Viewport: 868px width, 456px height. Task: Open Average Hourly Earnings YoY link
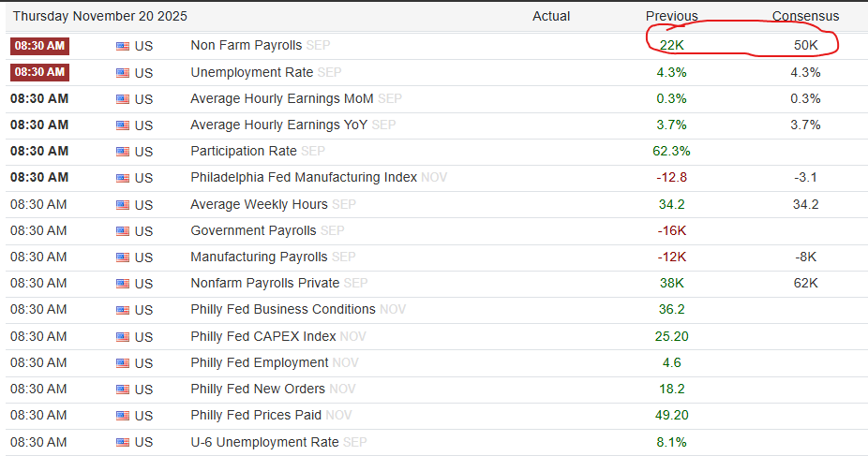tap(279, 125)
